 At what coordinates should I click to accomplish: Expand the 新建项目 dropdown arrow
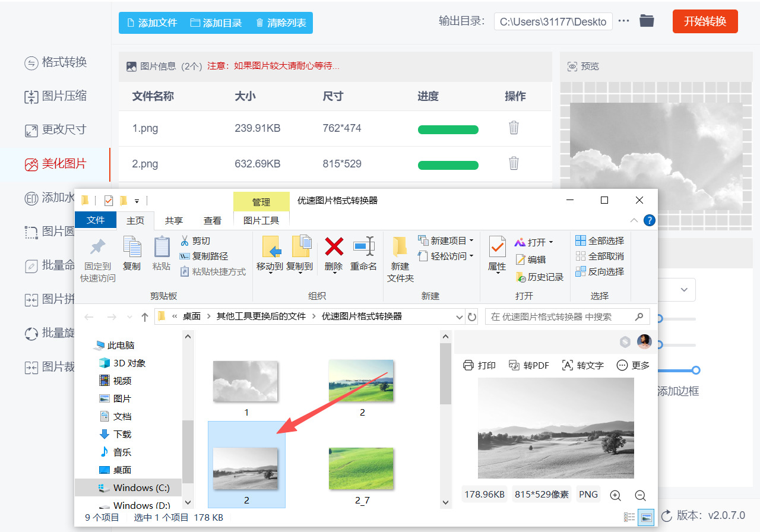point(470,240)
